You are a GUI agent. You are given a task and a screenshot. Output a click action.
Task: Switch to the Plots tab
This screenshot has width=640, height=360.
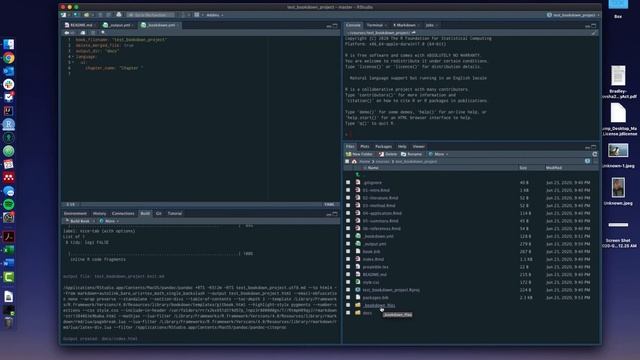(364, 147)
